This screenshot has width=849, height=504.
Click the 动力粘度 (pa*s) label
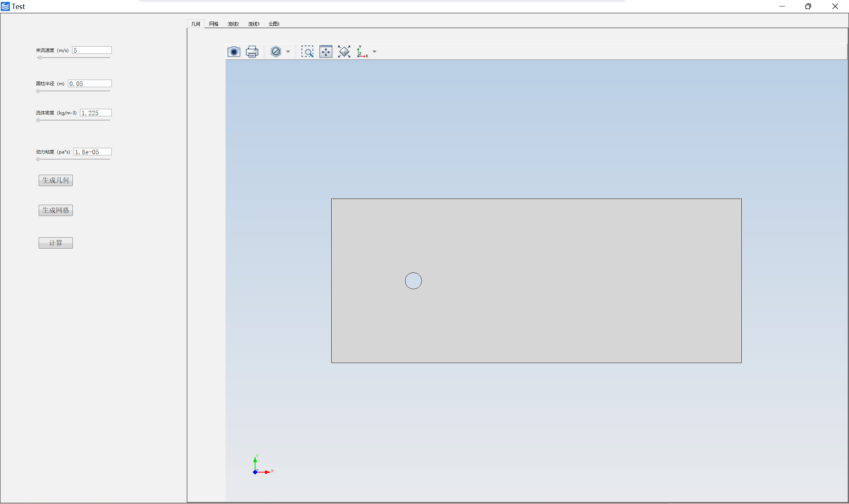(x=53, y=152)
